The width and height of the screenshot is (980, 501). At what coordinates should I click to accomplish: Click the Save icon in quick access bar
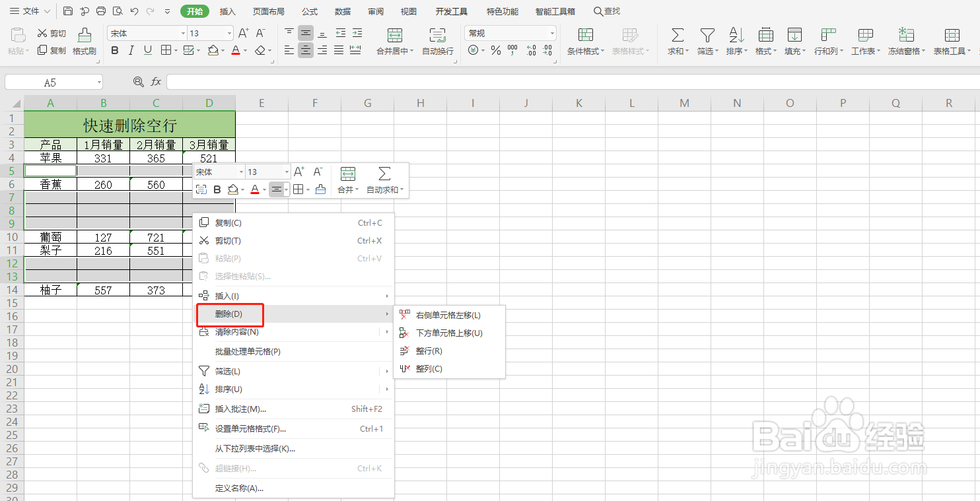(68, 11)
